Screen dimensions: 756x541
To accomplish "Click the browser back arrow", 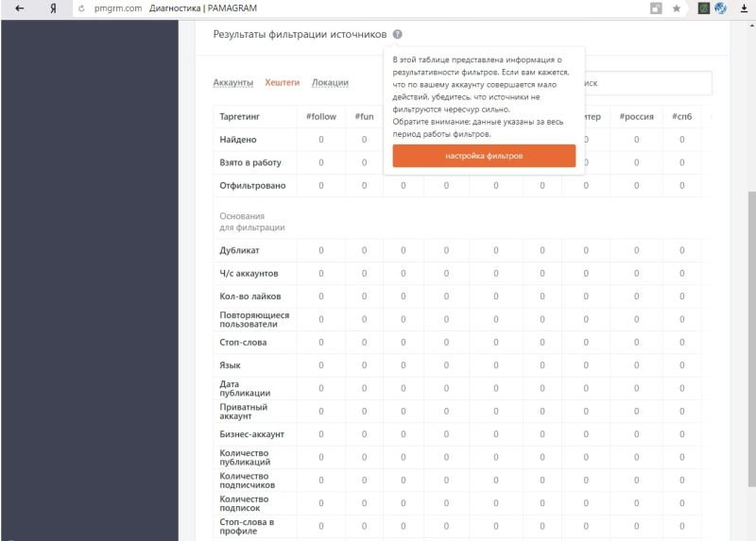I will click(19, 8).
